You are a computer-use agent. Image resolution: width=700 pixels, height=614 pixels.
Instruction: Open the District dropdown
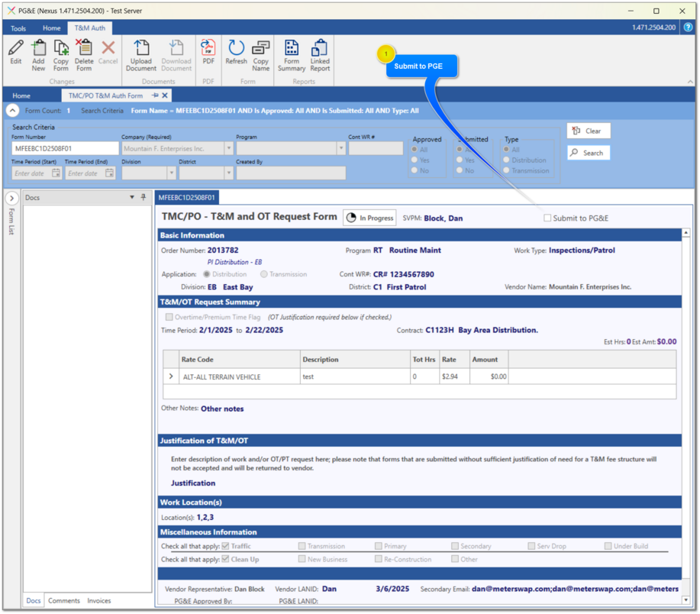coord(228,173)
